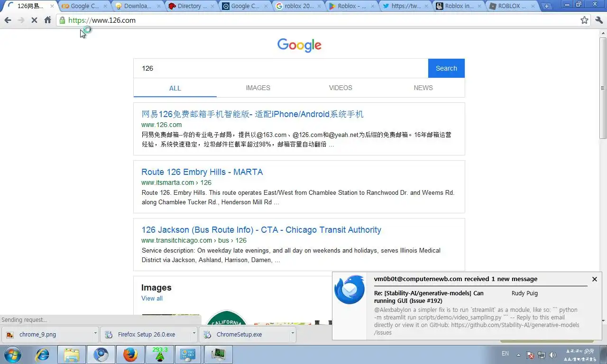Open the volume speaker tray icon
This screenshot has height=364, width=607.
[552, 355]
